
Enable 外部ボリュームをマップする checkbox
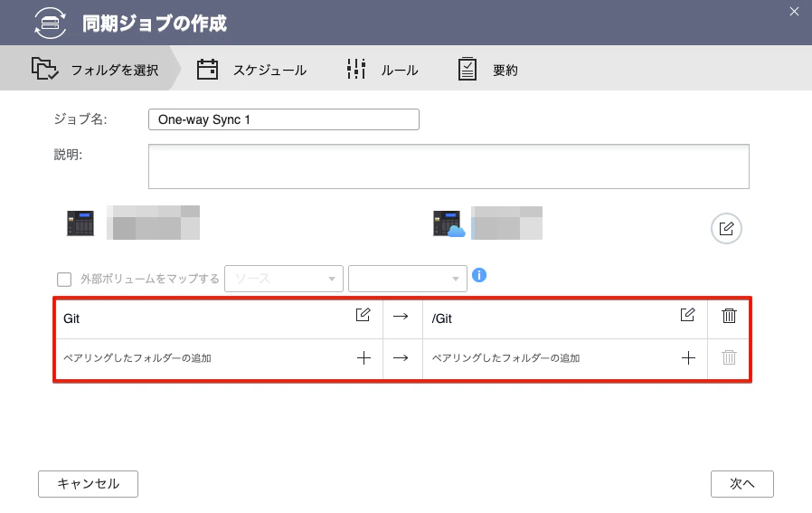(64, 280)
